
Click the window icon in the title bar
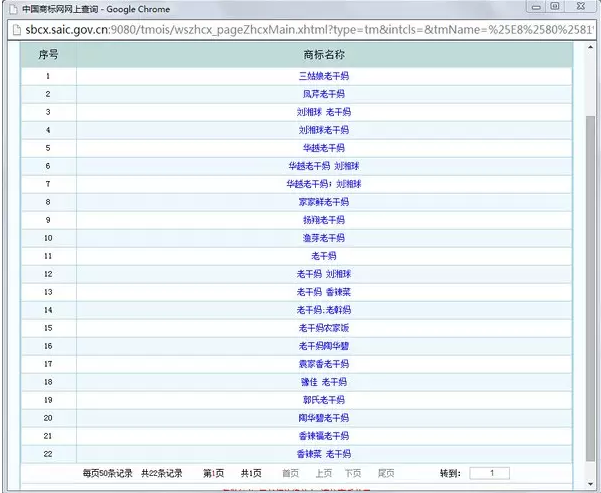pyautogui.click(x=11, y=8)
